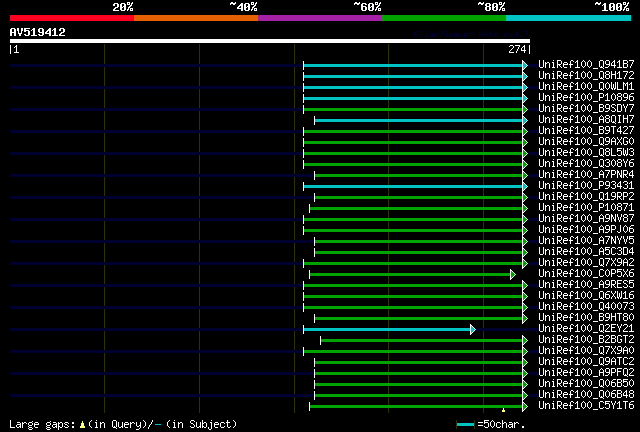This screenshot has height=432, width=640.
Task: Click the Large gaps legend text
Action: coord(123,424)
